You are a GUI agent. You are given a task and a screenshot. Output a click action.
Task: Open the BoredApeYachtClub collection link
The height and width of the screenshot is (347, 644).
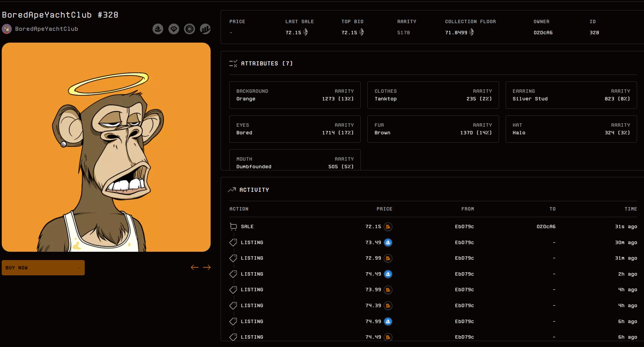coord(47,29)
